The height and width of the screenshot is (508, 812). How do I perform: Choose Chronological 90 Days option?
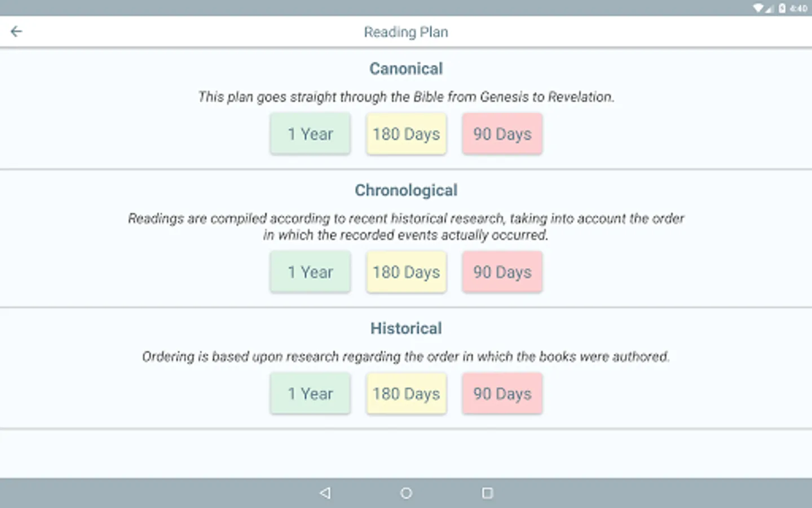[x=502, y=272]
